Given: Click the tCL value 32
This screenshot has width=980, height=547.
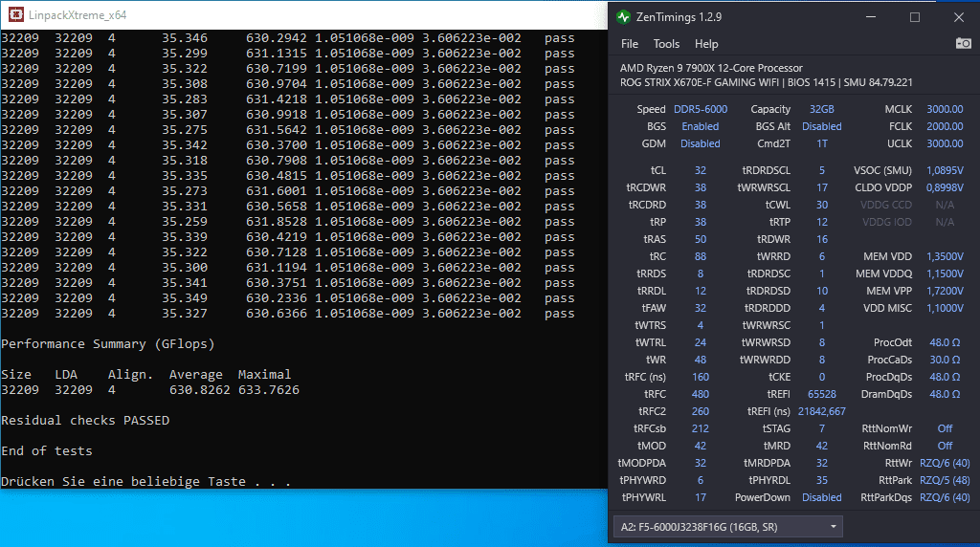Looking at the screenshot, I should pos(700,170).
